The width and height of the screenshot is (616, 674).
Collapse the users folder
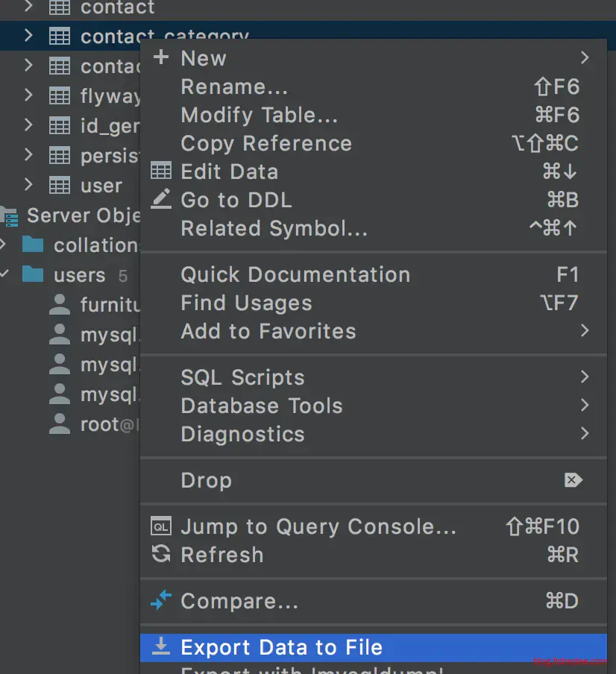[5, 274]
